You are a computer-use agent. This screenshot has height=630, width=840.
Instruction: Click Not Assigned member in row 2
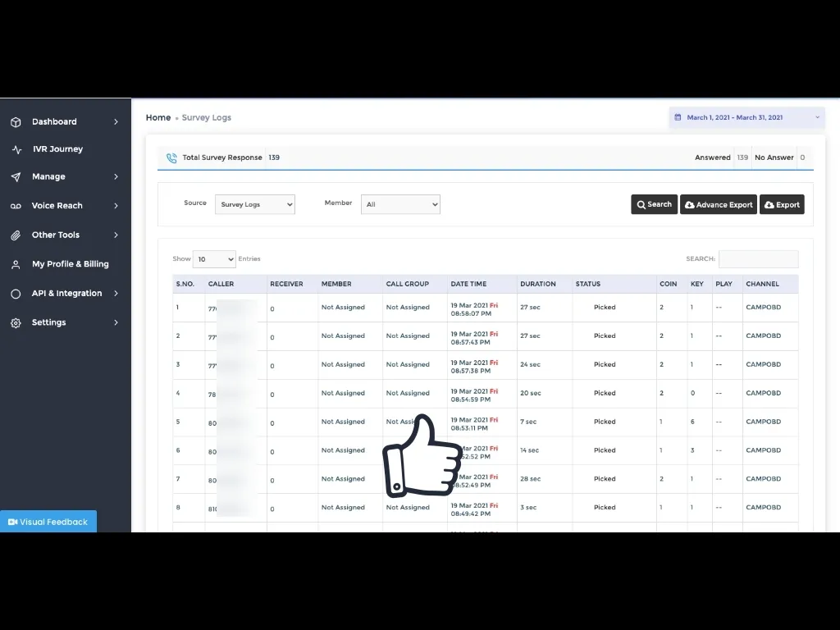(x=343, y=336)
